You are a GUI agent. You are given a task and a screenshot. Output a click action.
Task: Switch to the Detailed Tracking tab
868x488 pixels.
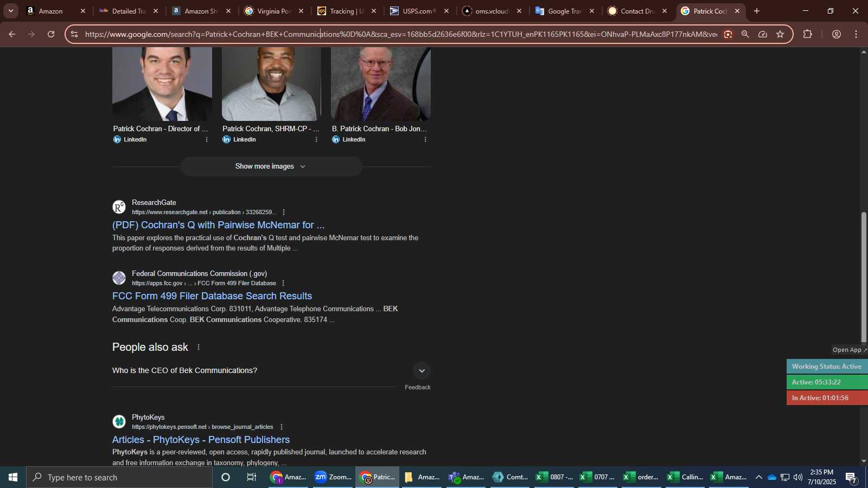pyautogui.click(x=128, y=11)
